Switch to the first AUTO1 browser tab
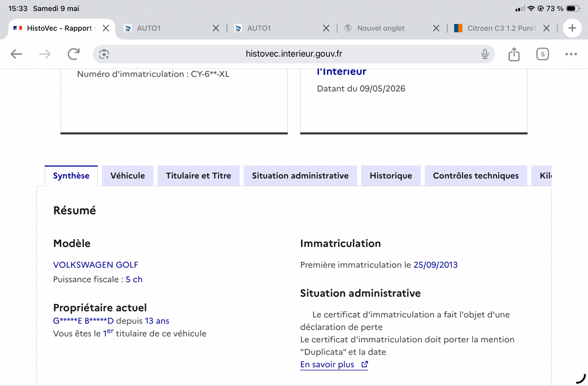The image size is (588, 386). (x=167, y=28)
